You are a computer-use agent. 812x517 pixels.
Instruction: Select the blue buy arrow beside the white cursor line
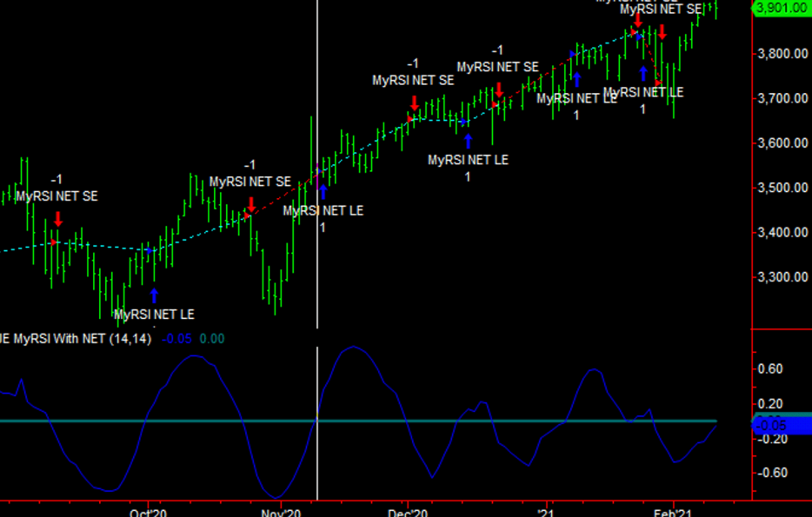323,191
